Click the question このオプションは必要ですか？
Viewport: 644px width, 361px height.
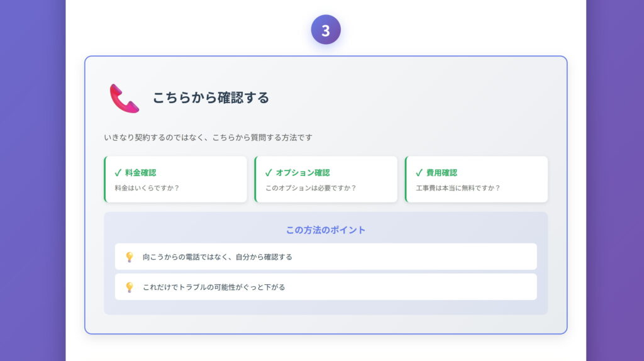[311, 187]
